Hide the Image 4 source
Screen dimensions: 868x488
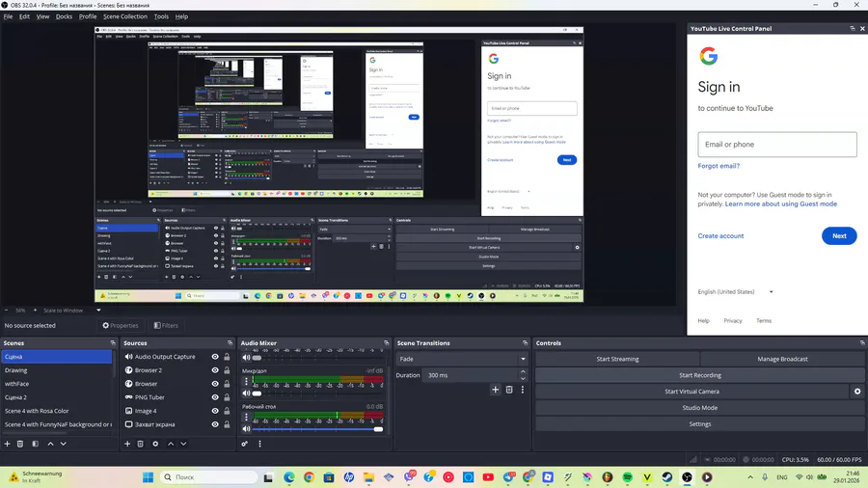[x=215, y=411]
